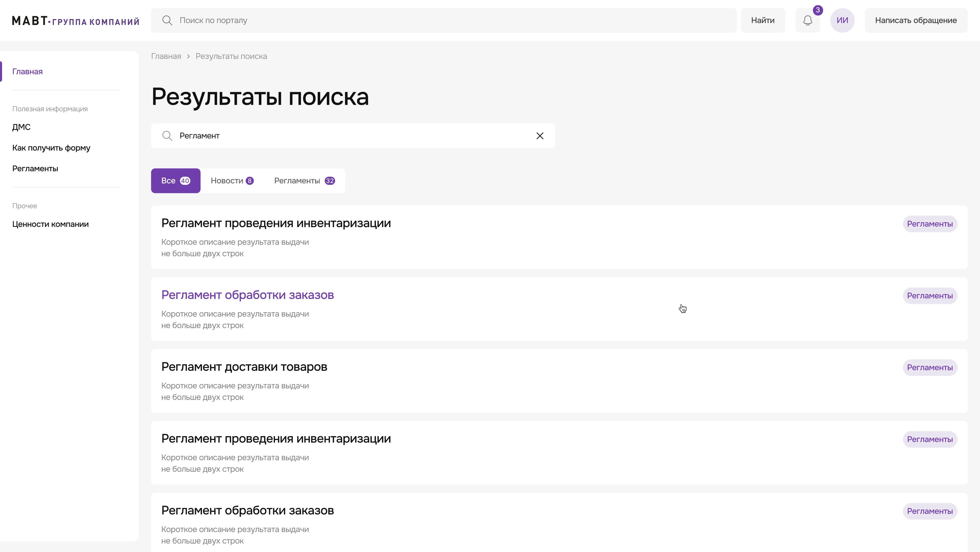
Task: Click the magnifier icon beside Регламент query
Action: [x=167, y=136]
